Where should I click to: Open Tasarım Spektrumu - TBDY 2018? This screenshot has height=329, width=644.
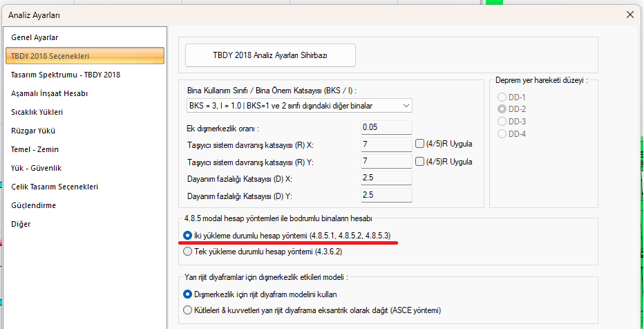(x=66, y=75)
